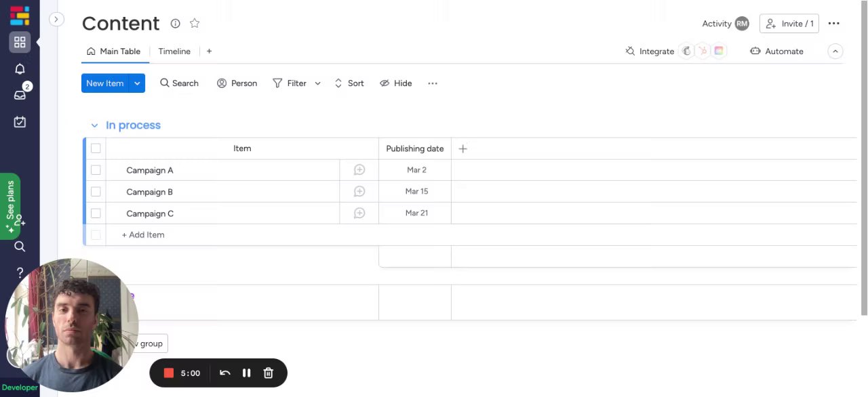
Task: Tick the Campaign C row checkbox
Action: pyautogui.click(x=96, y=213)
